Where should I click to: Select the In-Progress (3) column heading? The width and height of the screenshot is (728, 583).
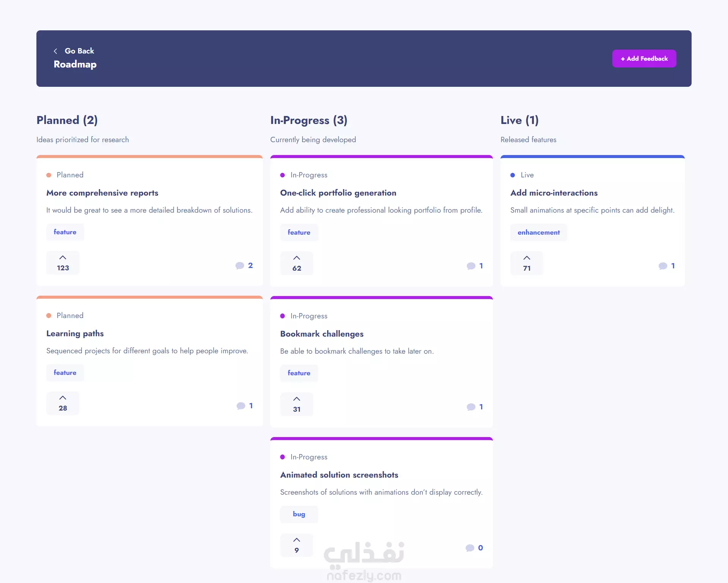point(309,120)
